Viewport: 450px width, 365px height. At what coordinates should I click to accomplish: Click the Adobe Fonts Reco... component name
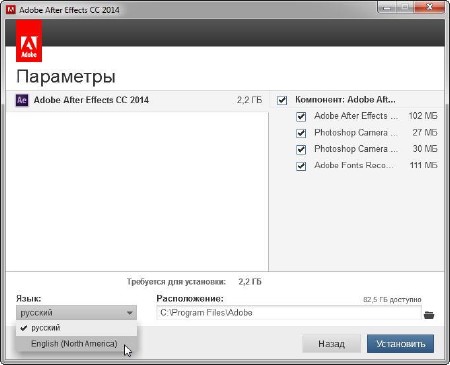pos(354,165)
